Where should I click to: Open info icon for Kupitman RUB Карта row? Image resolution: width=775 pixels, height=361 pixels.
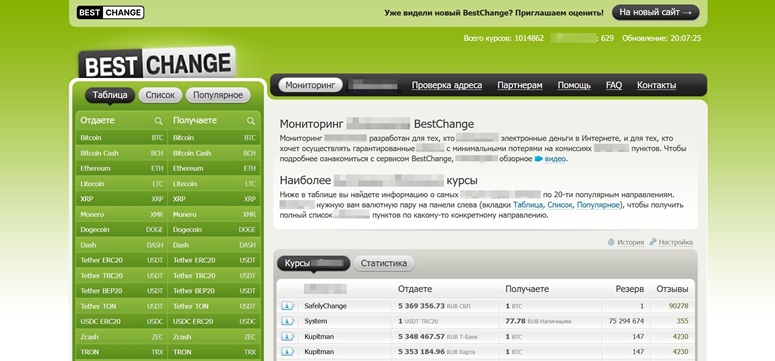pos(288,352)
